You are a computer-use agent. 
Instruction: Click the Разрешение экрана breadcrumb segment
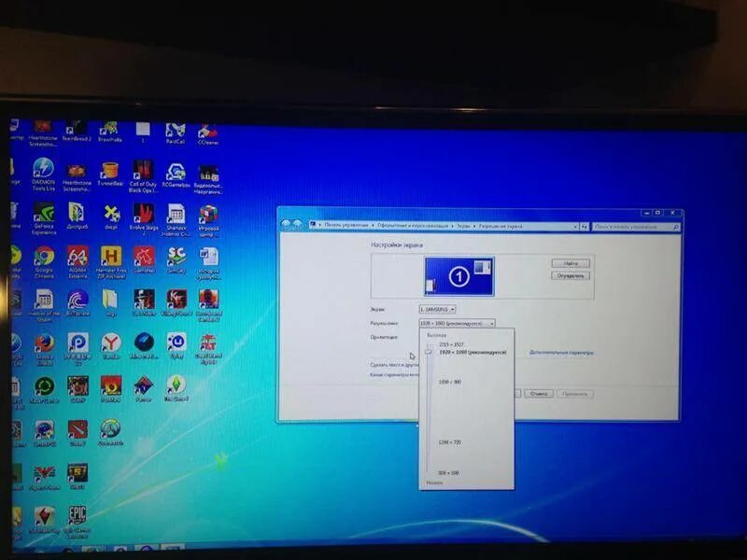[x=500, y=226]
